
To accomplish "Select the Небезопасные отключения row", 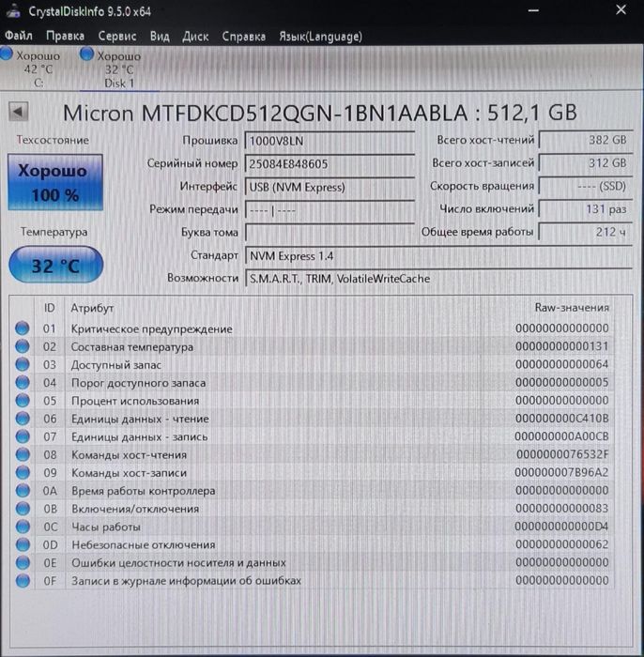I will (313, 544).
